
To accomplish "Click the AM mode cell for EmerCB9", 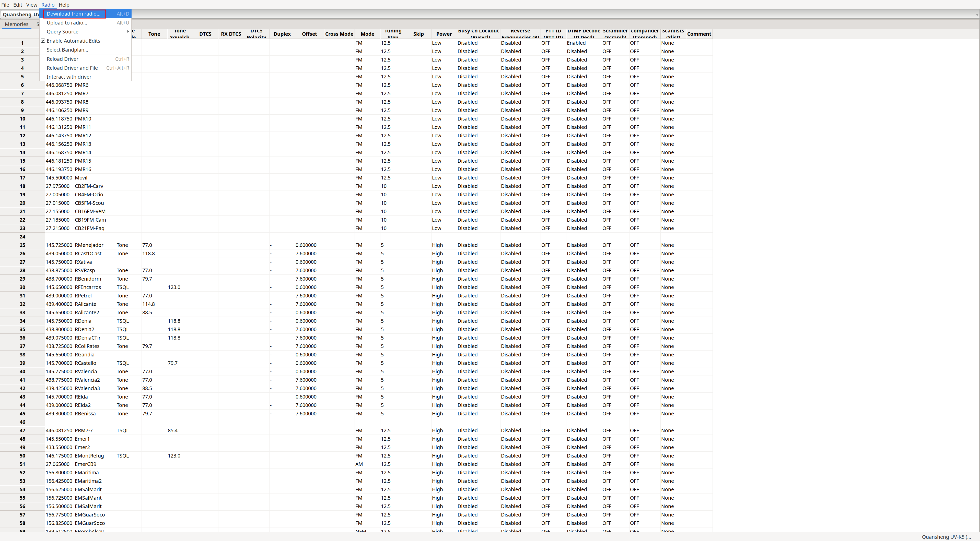I will click(359, 464).
